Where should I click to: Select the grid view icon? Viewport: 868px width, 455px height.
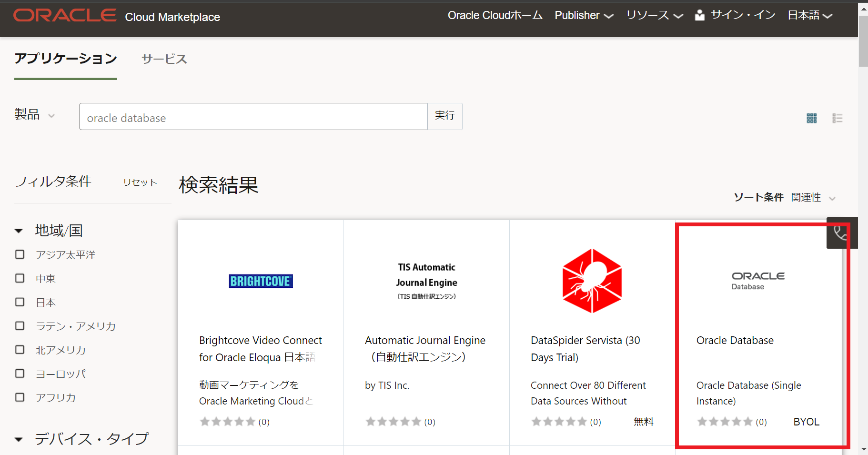(812, 118)
